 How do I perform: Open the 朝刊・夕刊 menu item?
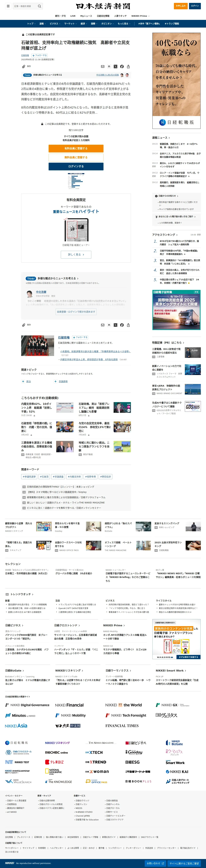pyautogui.click(x=60, y=16)
